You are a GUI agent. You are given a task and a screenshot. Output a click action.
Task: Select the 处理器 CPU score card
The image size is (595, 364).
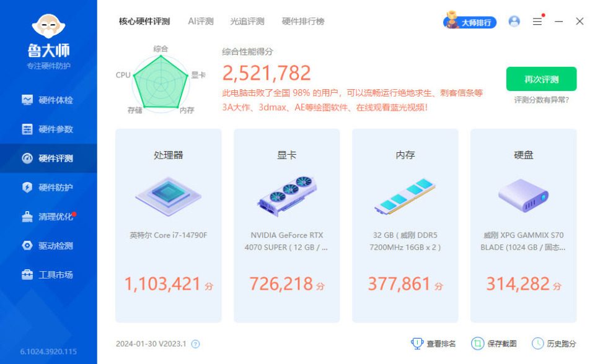click(167, 225)
